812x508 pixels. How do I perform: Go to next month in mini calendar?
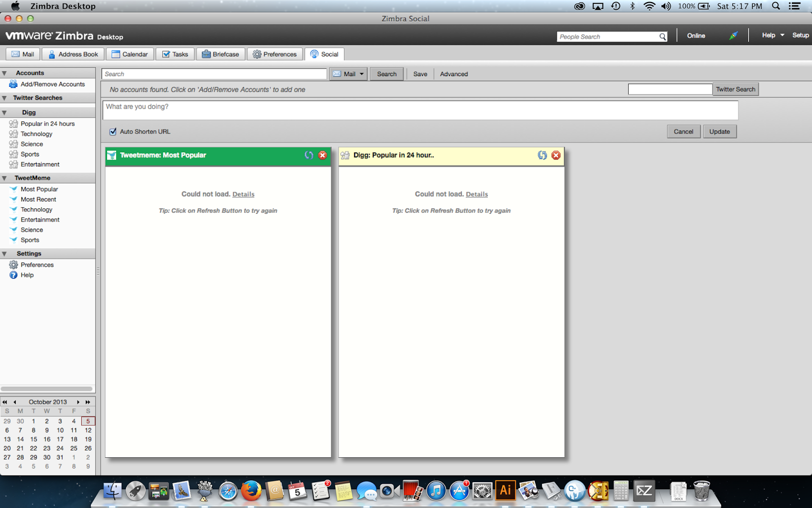click(x=78, y=402)
